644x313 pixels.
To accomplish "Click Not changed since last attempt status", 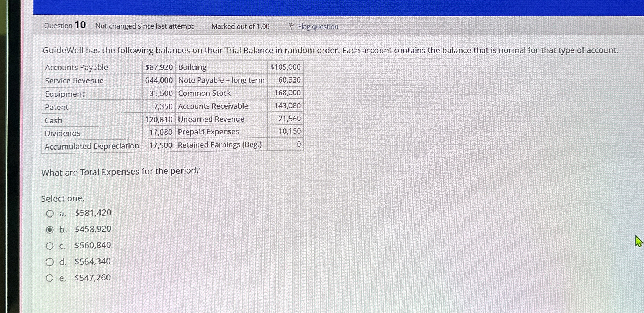I will (144, 26).
